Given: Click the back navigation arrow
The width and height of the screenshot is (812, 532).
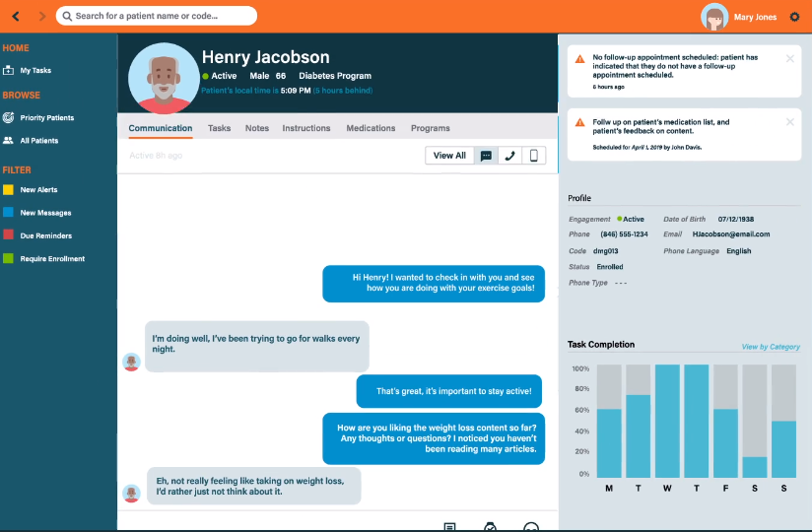Looking at the screenshot, I should (16, 16).
